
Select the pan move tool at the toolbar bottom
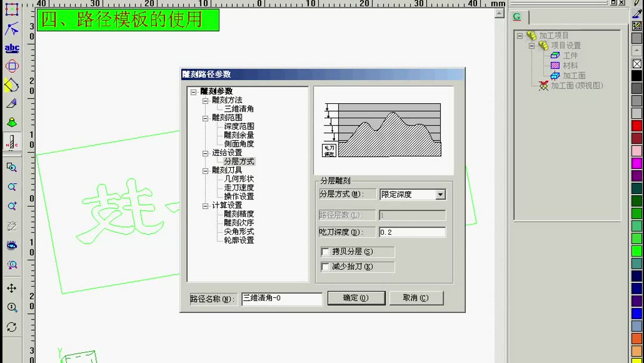point(11,288)
